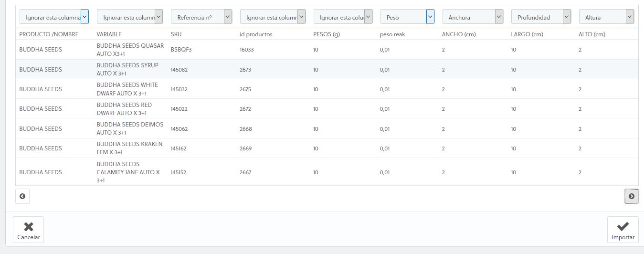Click cell 'BUDDHA SEEDS DEIMOS AUTO X 3+1'

coord(130,128)
